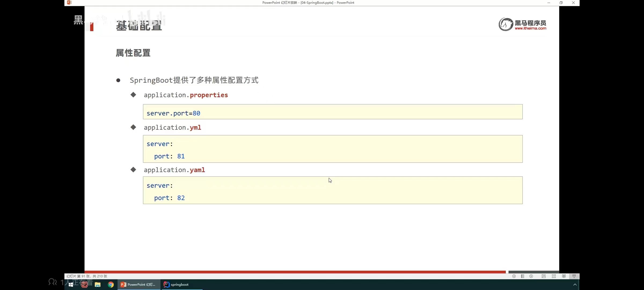Open File Explorer from the taskbar

pyautogui.click(x=97, y=285)
